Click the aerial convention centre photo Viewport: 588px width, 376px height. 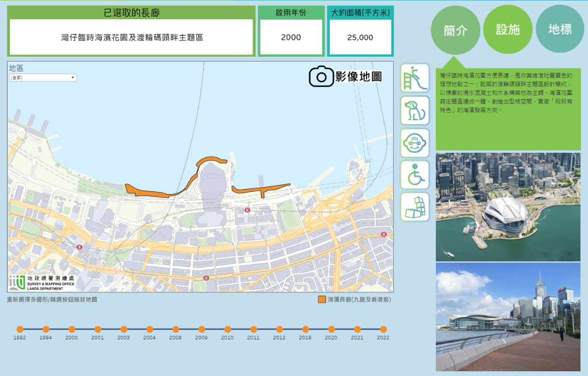(508, 207)
